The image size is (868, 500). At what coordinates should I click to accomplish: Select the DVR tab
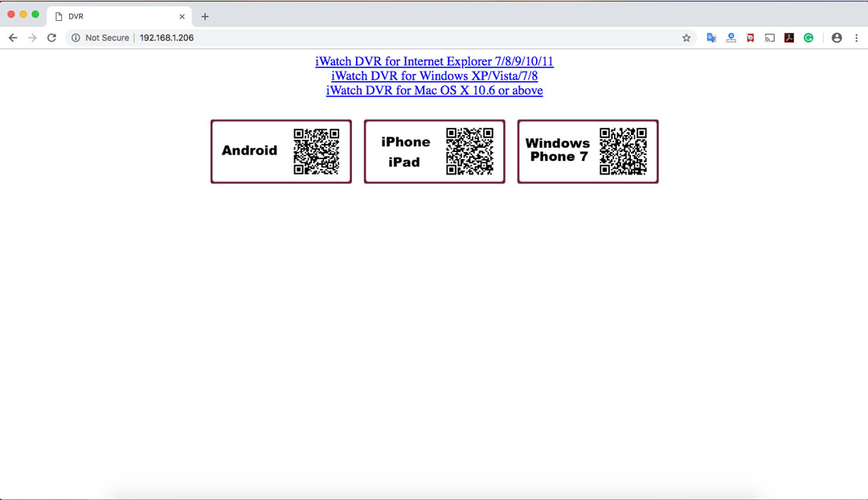[120, 17]
